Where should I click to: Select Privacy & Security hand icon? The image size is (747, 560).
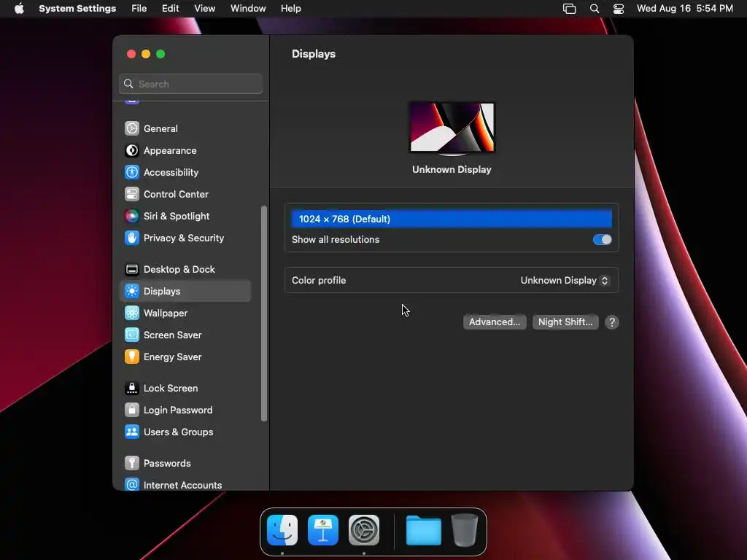click(x=132, y=238)
